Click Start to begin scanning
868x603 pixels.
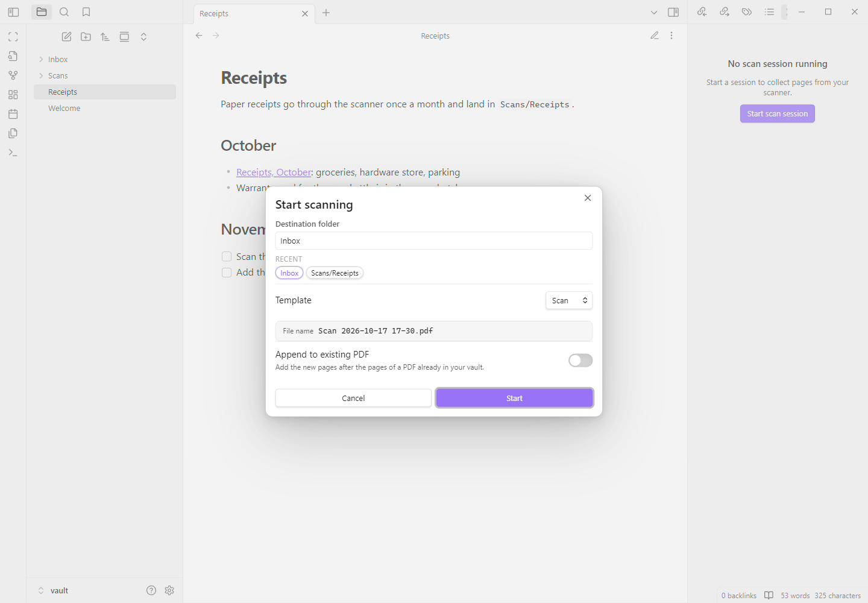tap(514, 398)
